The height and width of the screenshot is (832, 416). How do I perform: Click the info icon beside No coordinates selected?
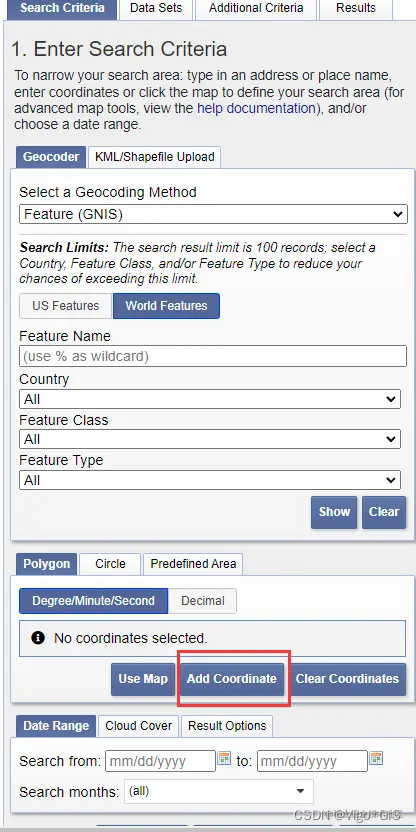click(x=38, y=637)
